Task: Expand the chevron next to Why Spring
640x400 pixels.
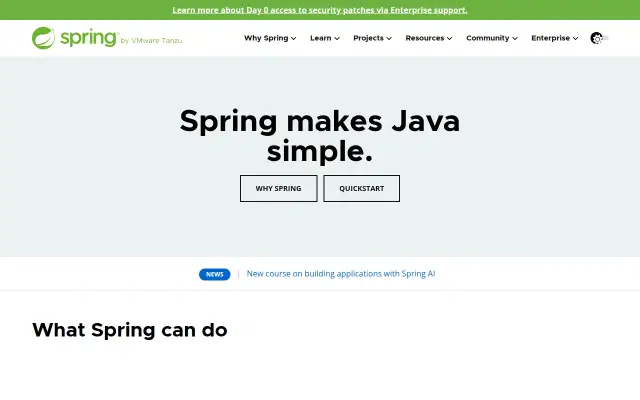Action: click(x=293, y=38)
